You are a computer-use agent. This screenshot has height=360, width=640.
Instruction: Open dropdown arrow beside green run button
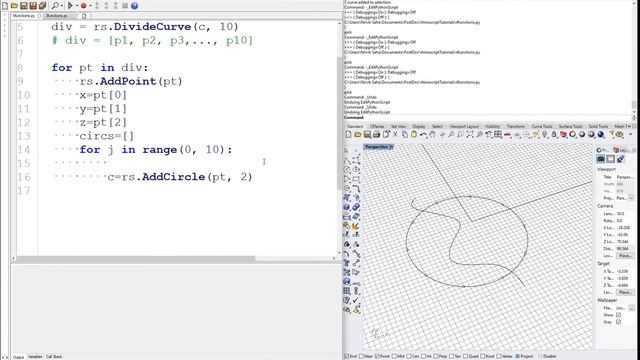pyautogui.click(x=77, y=6)
